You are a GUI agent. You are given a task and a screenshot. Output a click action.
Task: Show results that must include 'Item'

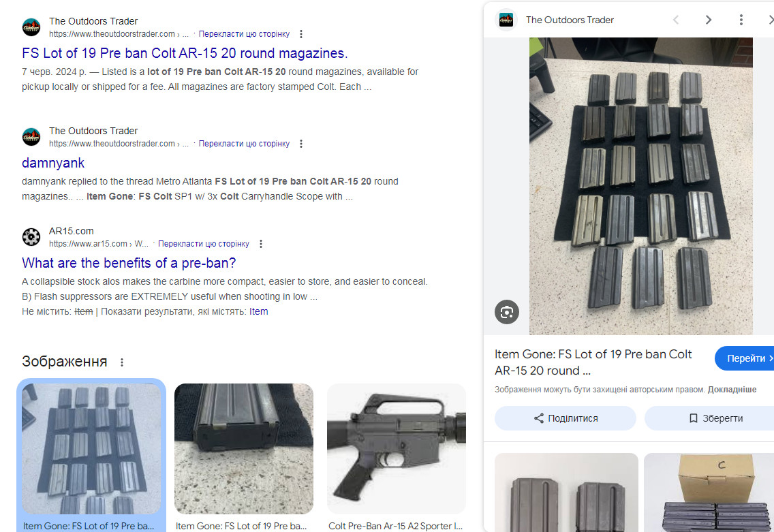(259, 311)
